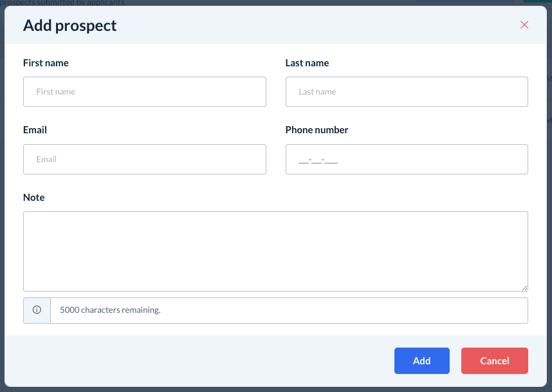This screenshot has width=552, height=392.
Task: Click the "First name" field label
Action: coord(46,63)
